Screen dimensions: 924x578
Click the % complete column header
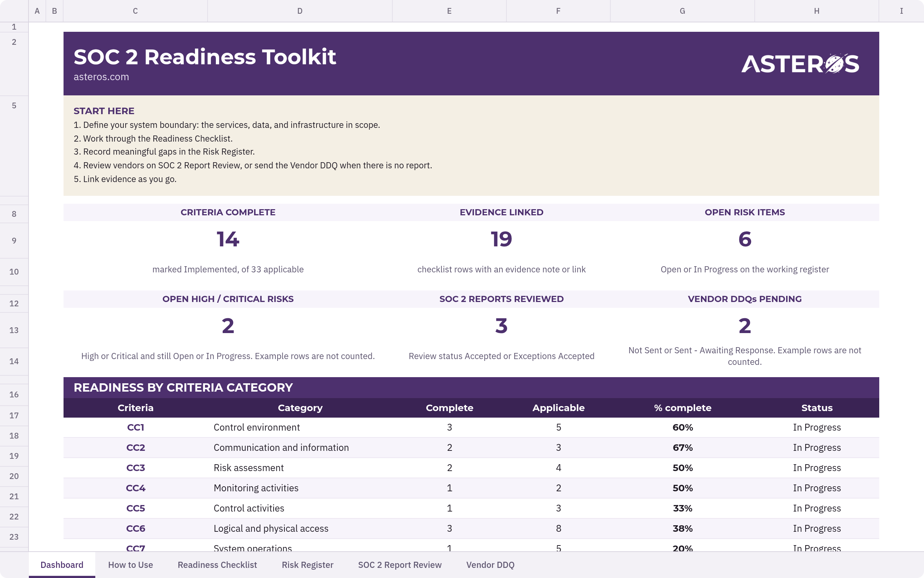click(x=682, y=408)
